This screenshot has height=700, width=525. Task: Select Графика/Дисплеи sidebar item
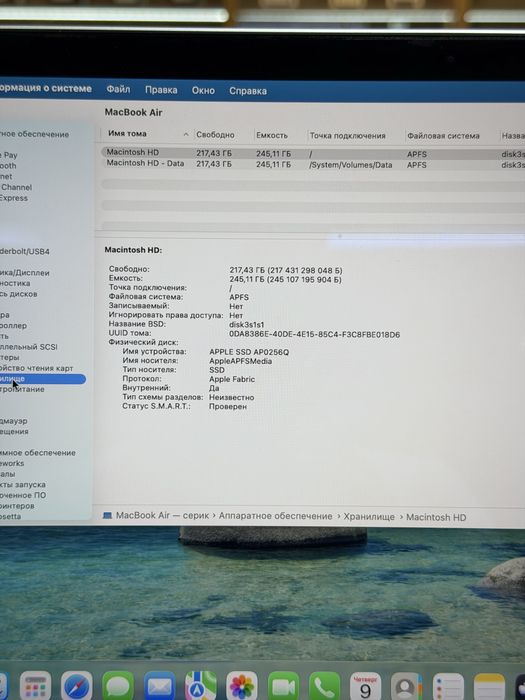25,273
